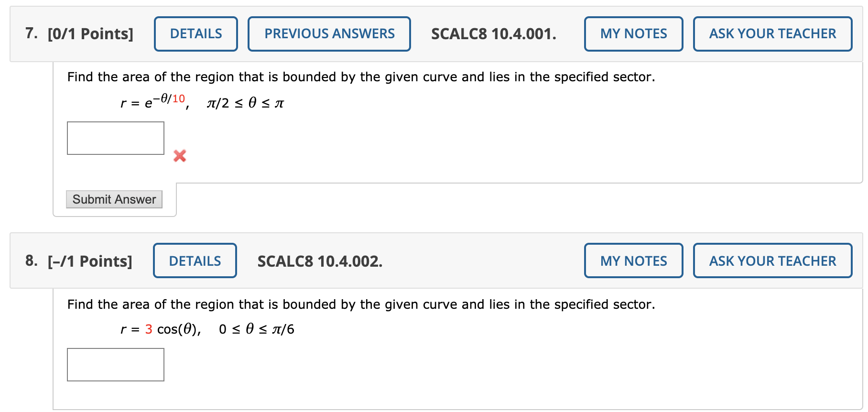Image resolution: width=868 pixels, height=412 pixels.
Task: Open DETAILS for question 8
Action: [194, 261]
